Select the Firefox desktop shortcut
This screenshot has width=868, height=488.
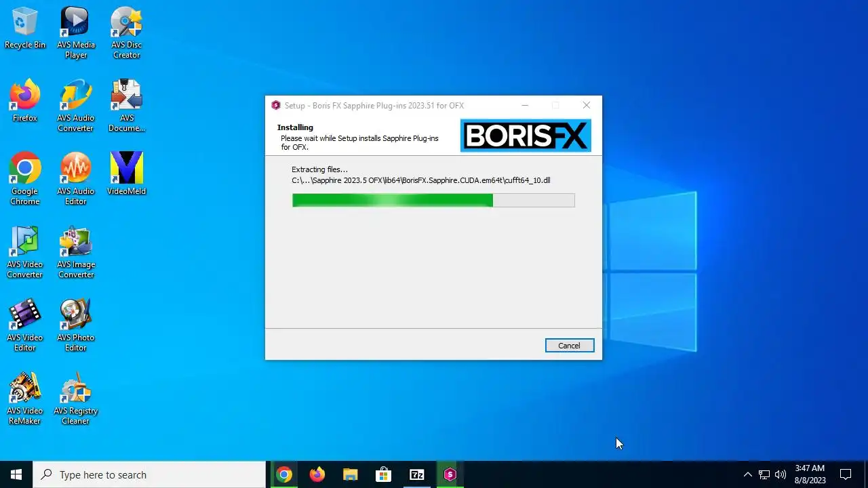(25, 102)
